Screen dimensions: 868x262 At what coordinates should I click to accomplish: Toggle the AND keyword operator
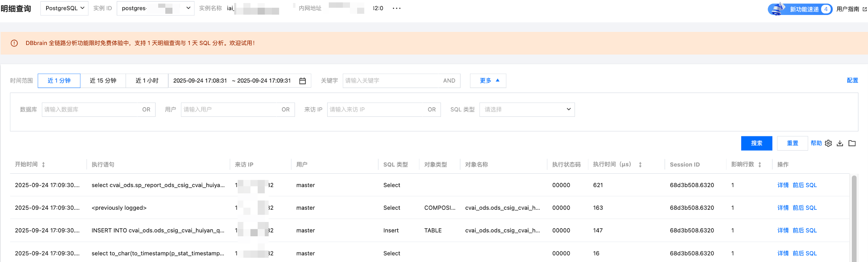point(449,81)
